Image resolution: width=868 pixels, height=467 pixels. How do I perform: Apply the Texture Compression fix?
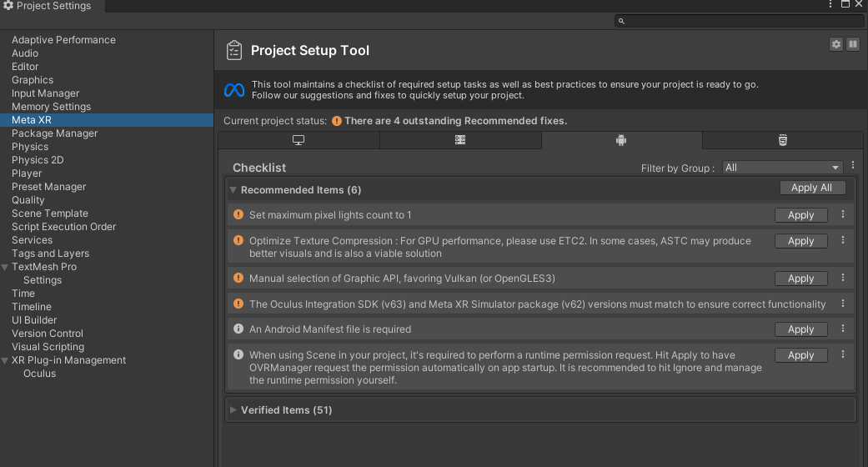coord(800,241)
